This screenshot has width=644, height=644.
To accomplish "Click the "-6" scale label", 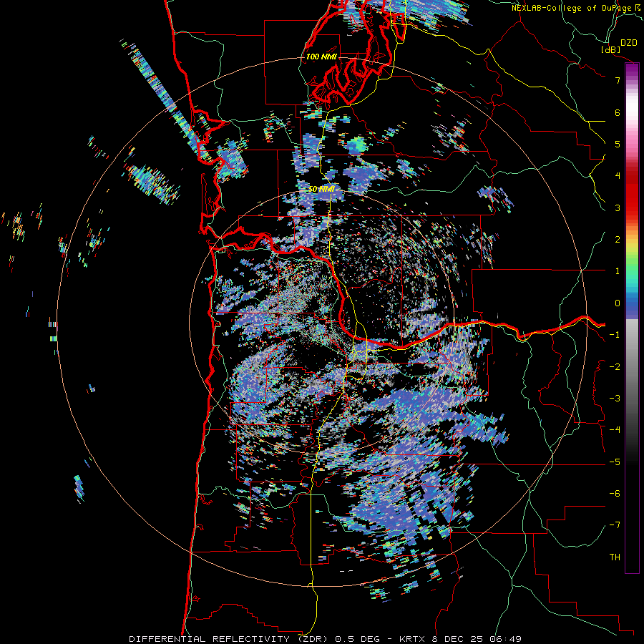I will pyautogui.click(x=615, y=493).
